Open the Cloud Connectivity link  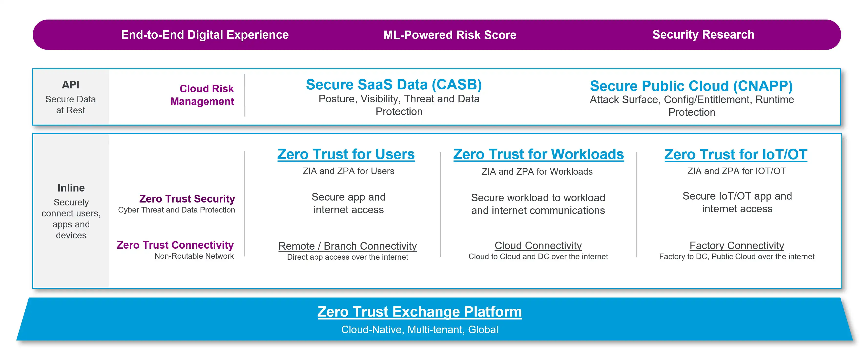538,245
